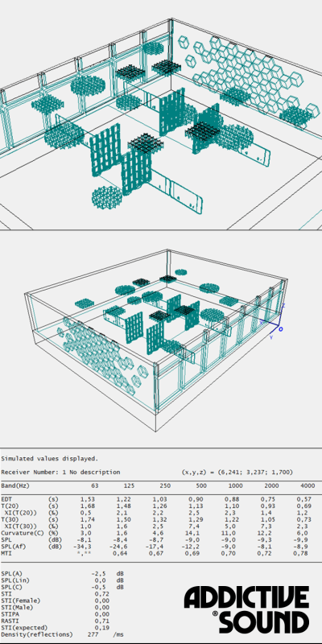Select the 'Density(reflections)' label
322x644 pixels.
[37, 634]
